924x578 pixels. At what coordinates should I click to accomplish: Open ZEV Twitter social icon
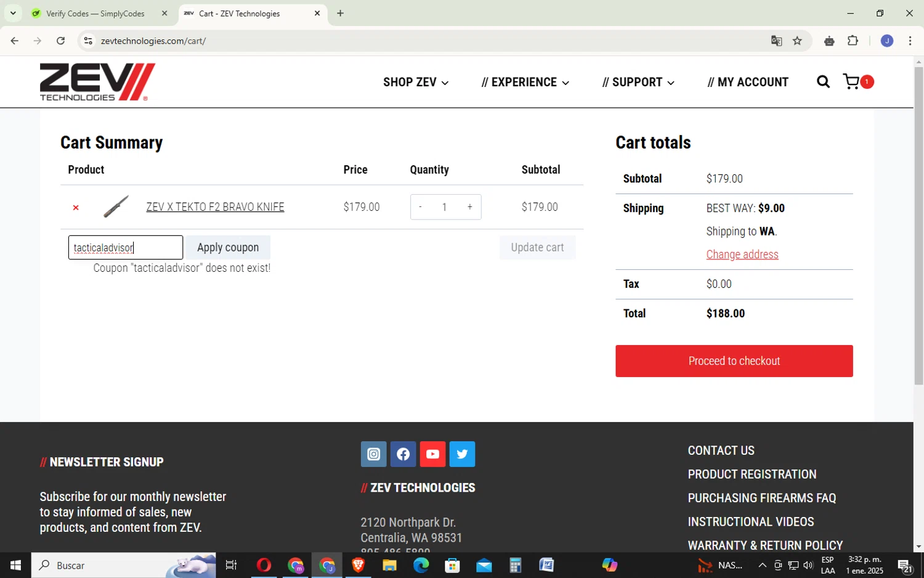point(463,454)
